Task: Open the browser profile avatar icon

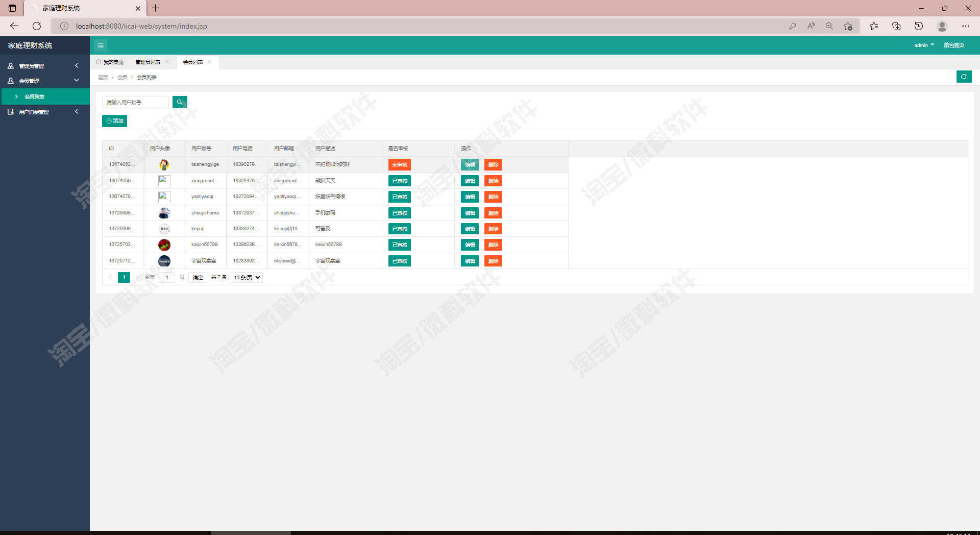Action: [942, 26]
